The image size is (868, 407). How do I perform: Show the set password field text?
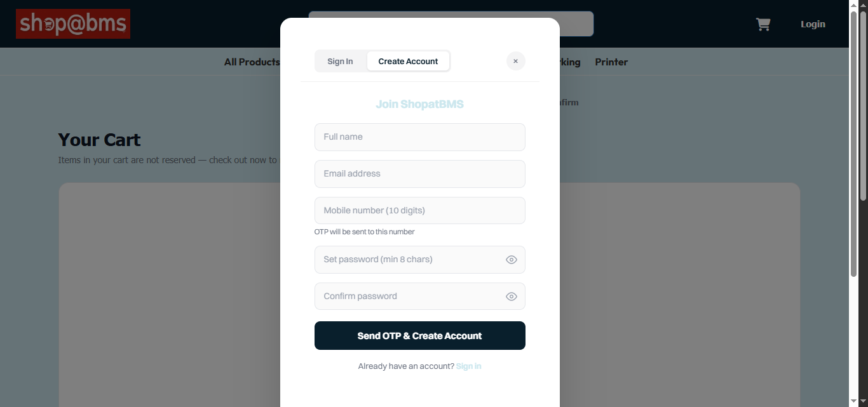tap(512, 260)
